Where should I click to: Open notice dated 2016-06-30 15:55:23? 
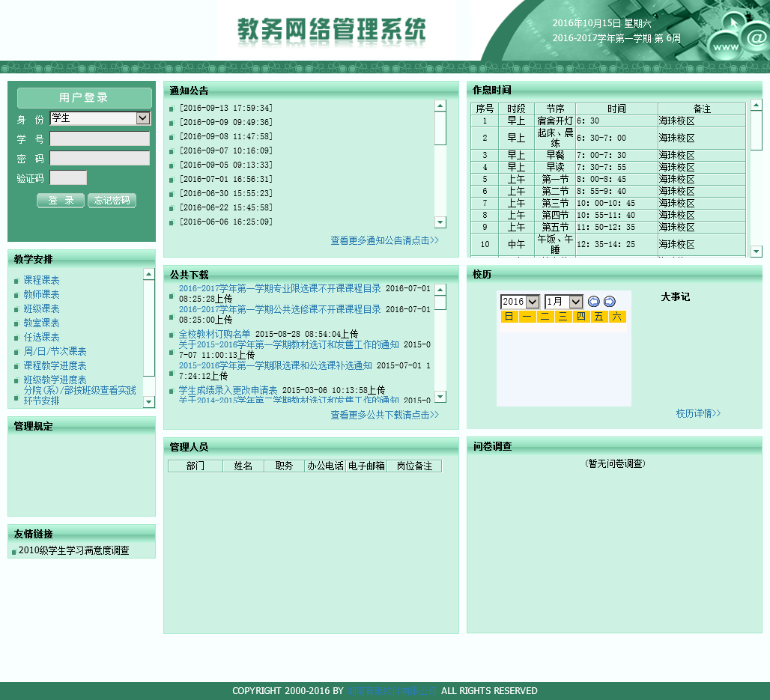coord(226,193)
